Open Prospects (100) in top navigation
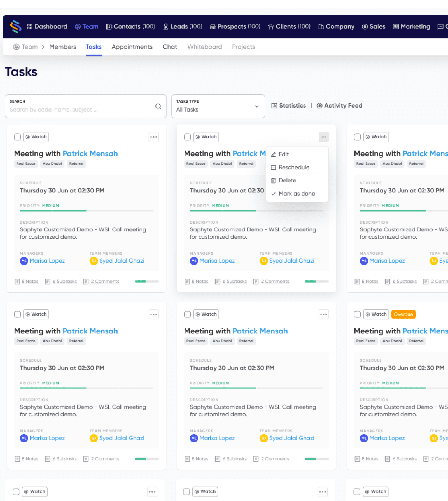Viewport: 448px width, 501px height. click(x=235, y=27)
